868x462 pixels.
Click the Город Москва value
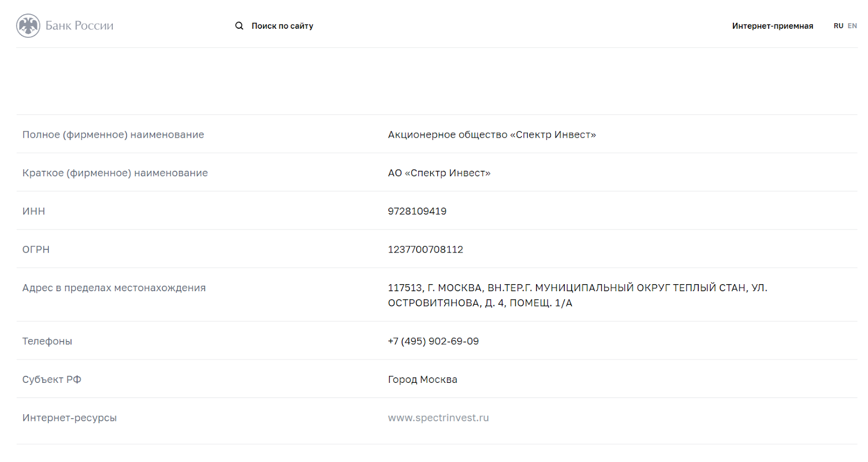pyautogui.click(x=423, y=380)
